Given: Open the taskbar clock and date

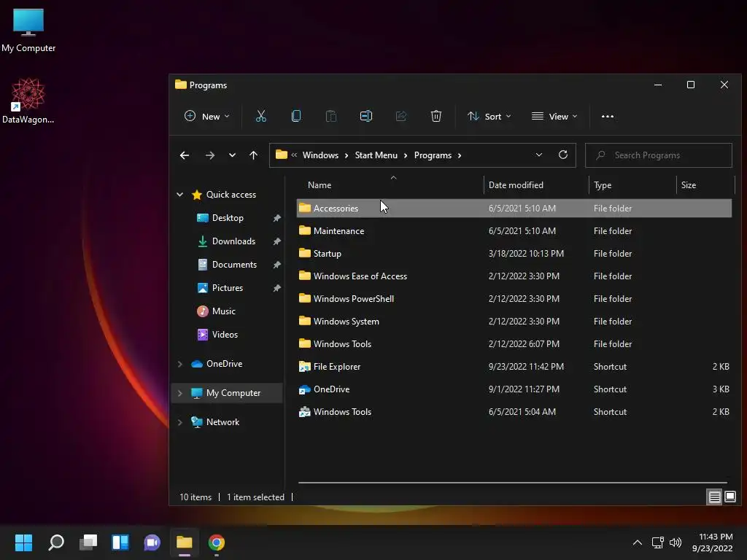Looking at the screenshot, I should [712, 542].
